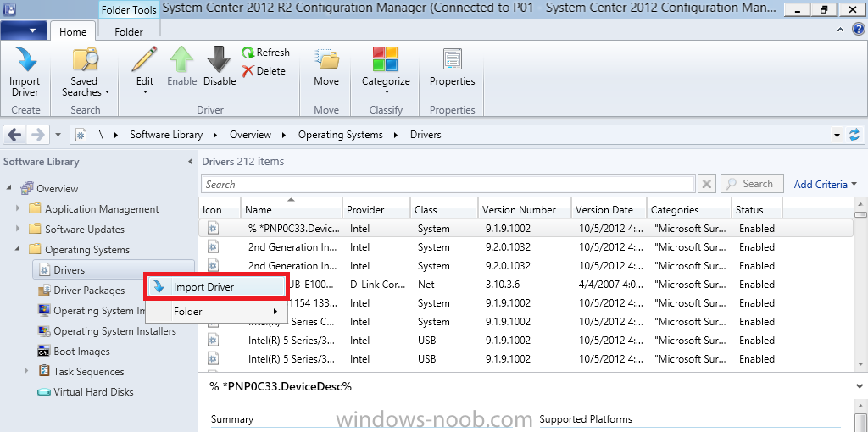Click the Properties ribbon icon
The height and width of the screenshot is (432, 868).
click(453, 58)
